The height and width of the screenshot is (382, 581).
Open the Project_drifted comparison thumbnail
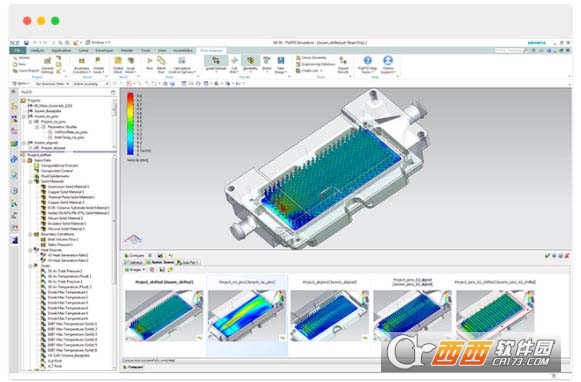(164, 315)
